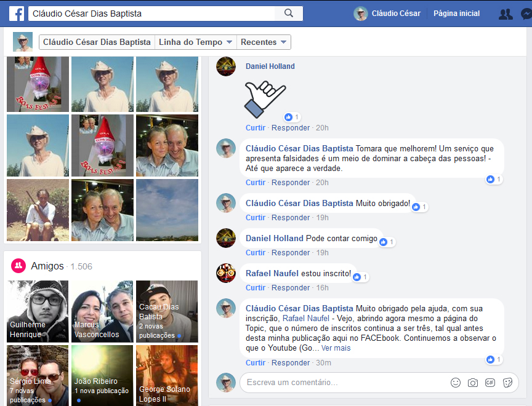Open Guilherme Henrique's friend thumbnail
The image size is (532, 406).
click(38, 312)
